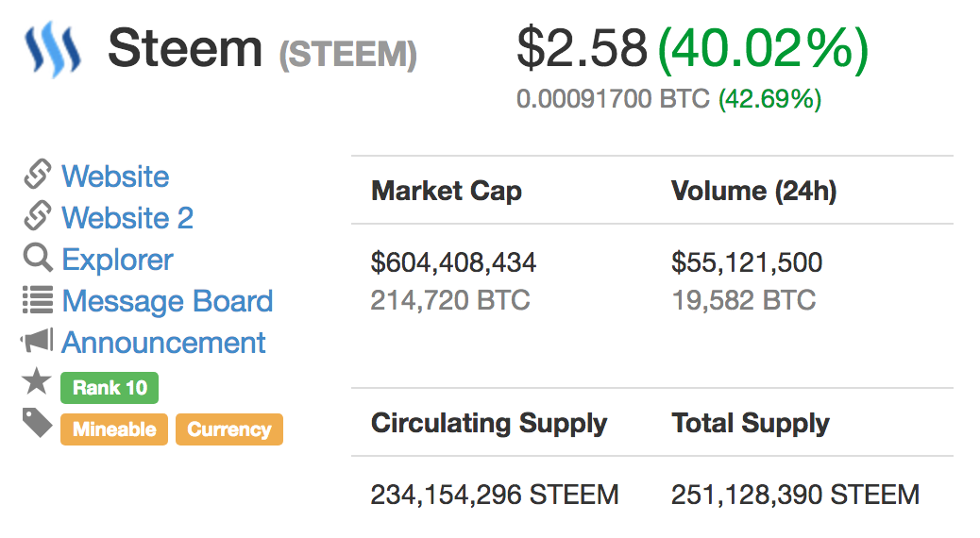Open the Explorer link
Viewport: 980px width, 538px height.
point(117,260)
